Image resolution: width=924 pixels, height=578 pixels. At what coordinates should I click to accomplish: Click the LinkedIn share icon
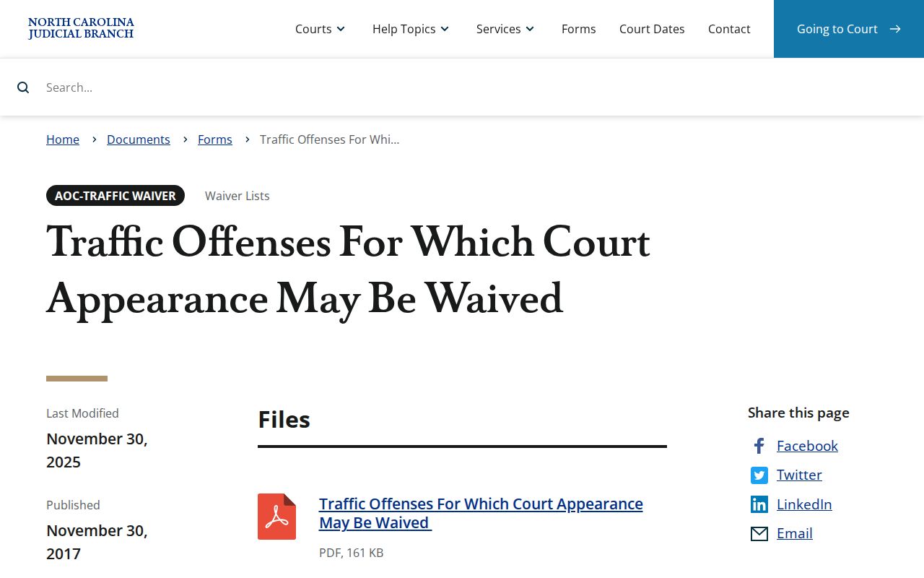point(759,504)
